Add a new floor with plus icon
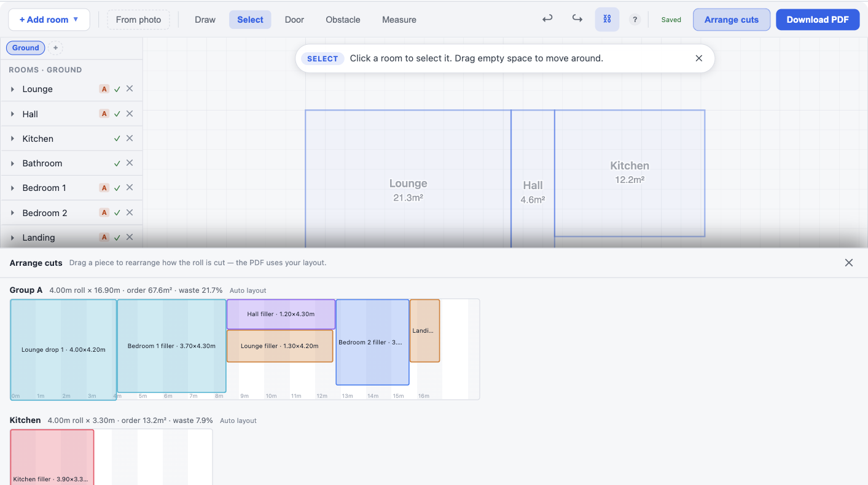 (x=55, y=48)
